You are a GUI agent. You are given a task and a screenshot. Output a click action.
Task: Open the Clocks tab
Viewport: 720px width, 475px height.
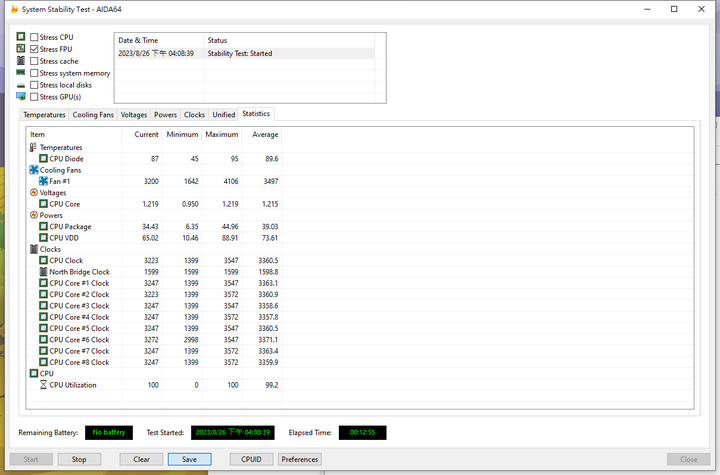[x=194, y=114]
